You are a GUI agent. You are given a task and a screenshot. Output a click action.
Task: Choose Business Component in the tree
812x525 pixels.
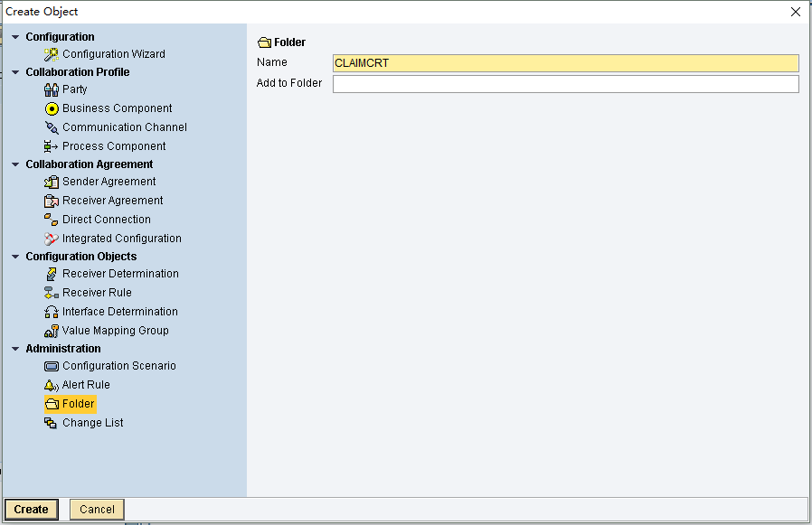tap(117, 108)
